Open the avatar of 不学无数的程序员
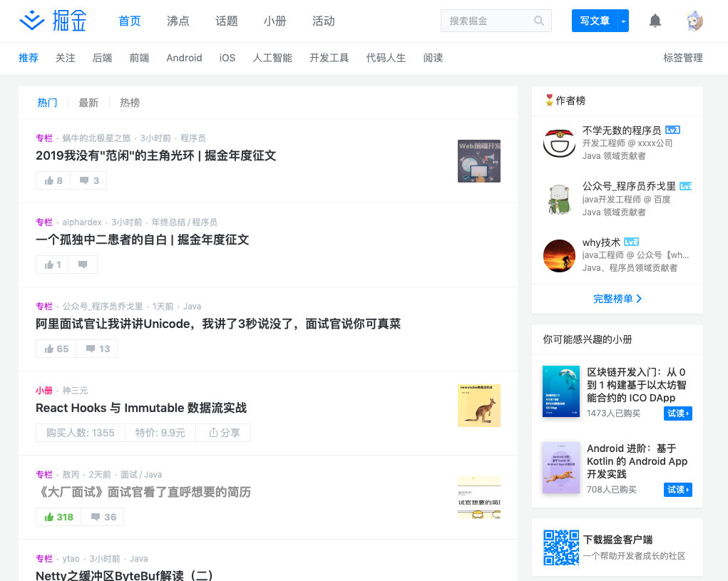The width and height of the screenshot is (728, 581). (560, 143)
